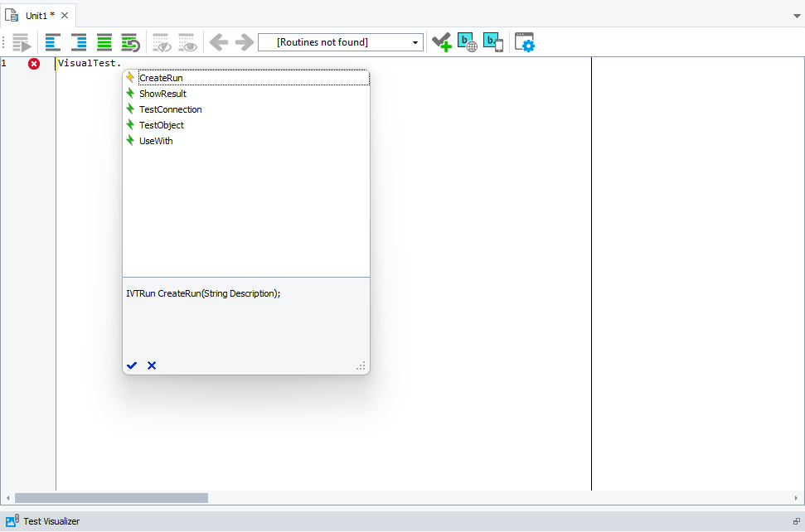Click the green lines comment-block icon
This screenshot has width=805, height=532.
click(x=104, y=42)
